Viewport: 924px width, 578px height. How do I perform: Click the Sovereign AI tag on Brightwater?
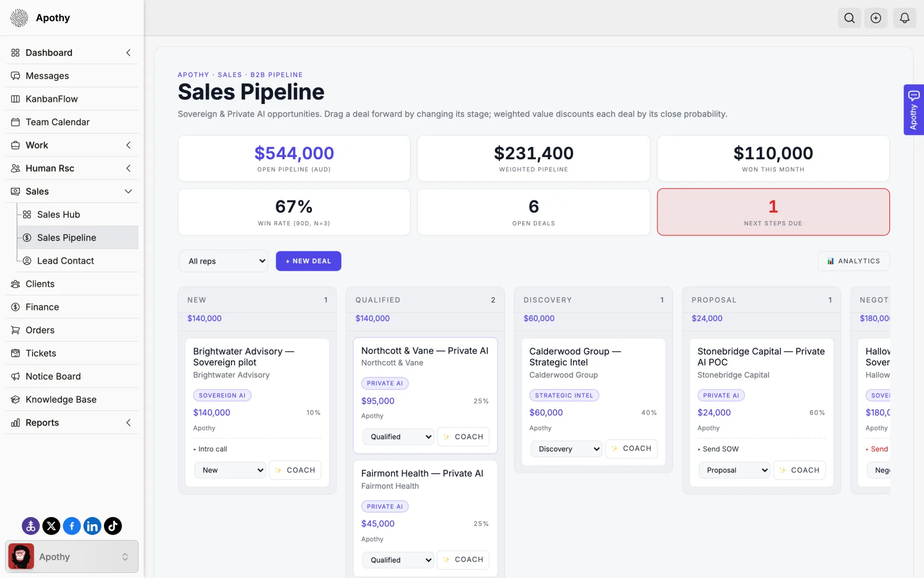coord(222,396)
